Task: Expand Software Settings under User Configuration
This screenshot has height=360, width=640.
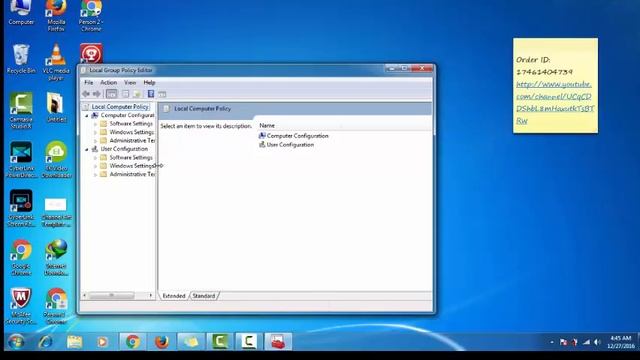Action: [96, 158]
